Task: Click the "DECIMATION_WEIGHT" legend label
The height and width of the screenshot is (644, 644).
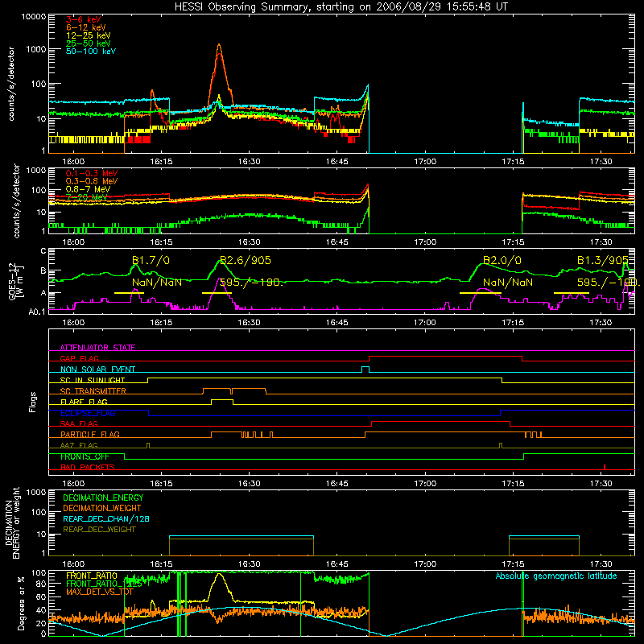Action: 102,509
